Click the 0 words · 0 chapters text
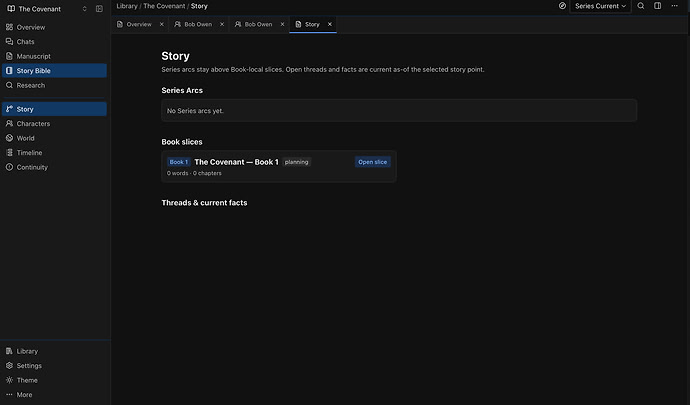This screenshot has width=690, height=405. pyautogui.click(x=194, y=173)
